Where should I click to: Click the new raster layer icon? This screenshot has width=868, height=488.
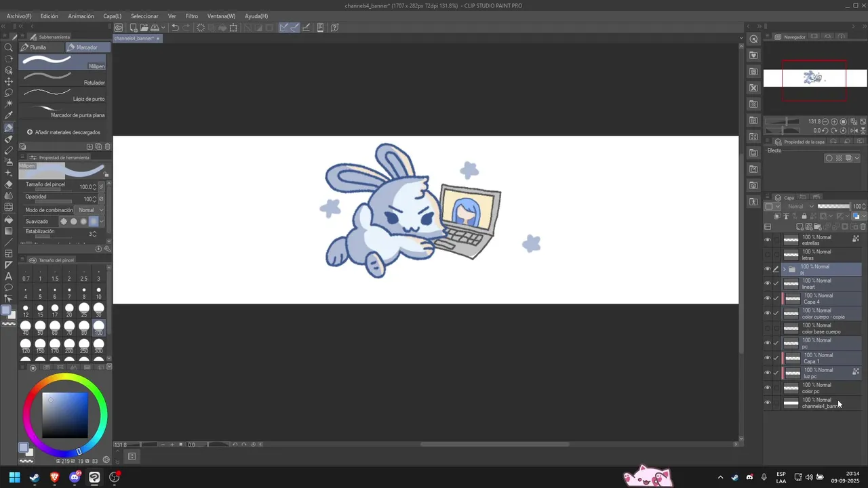coord(800,227)
